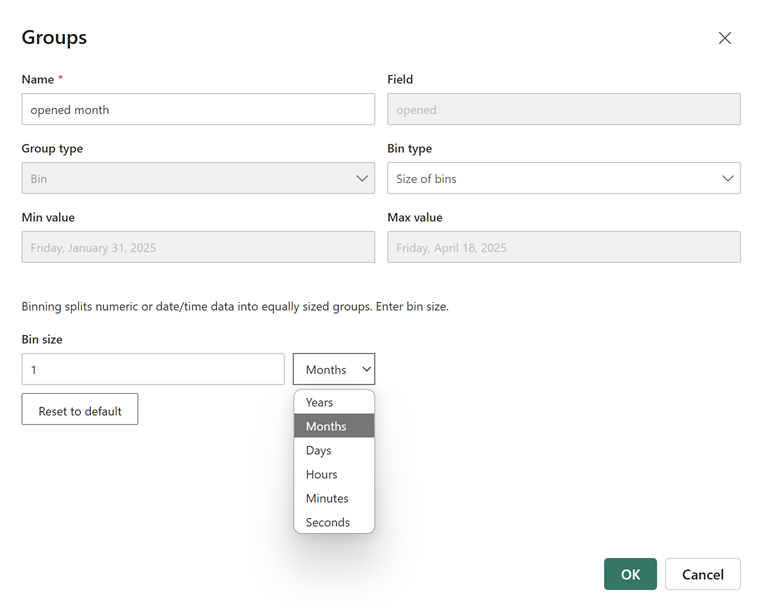
Task: Focus the Bin size number input
Action: pos(153,370)
